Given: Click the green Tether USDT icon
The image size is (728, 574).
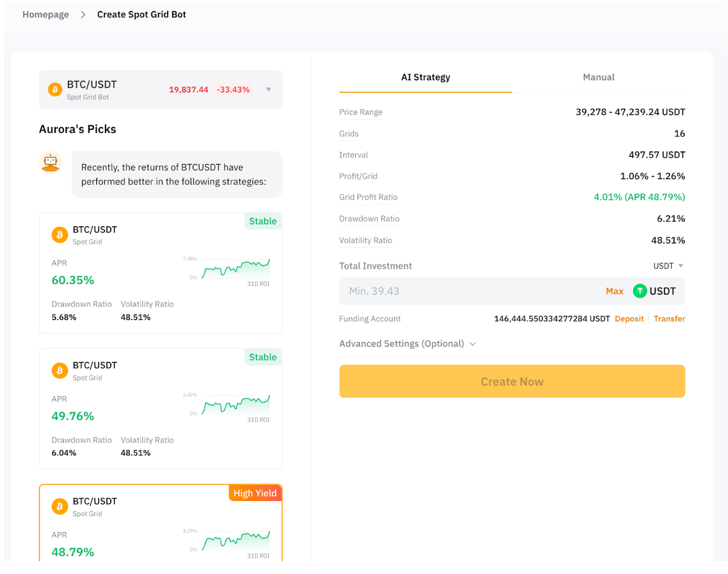Looking at the screenshot, I should (640, 291).
